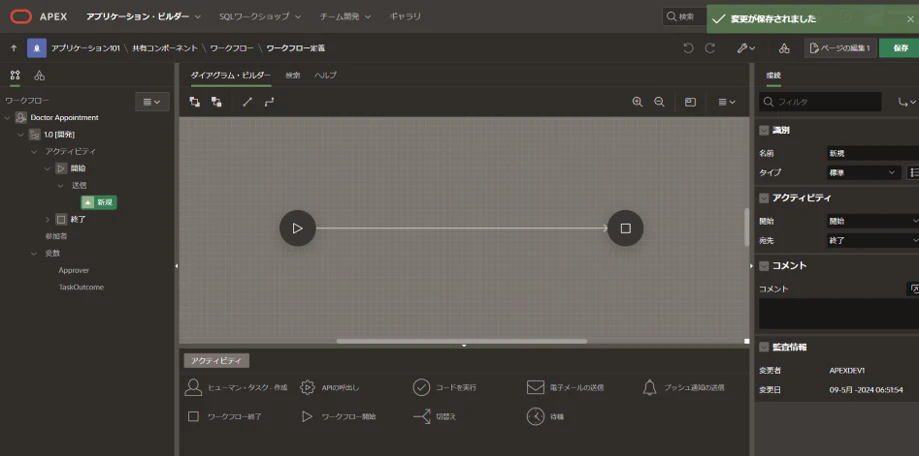
Task: Select プッシュ通知の送信 activity
Action: coord(683,387)
